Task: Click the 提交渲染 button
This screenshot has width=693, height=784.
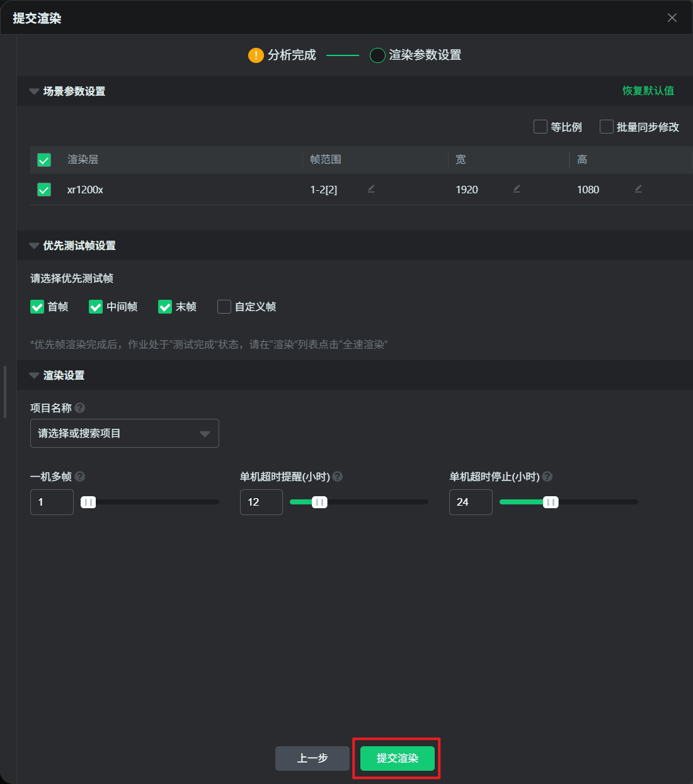Action: (397, 758)
